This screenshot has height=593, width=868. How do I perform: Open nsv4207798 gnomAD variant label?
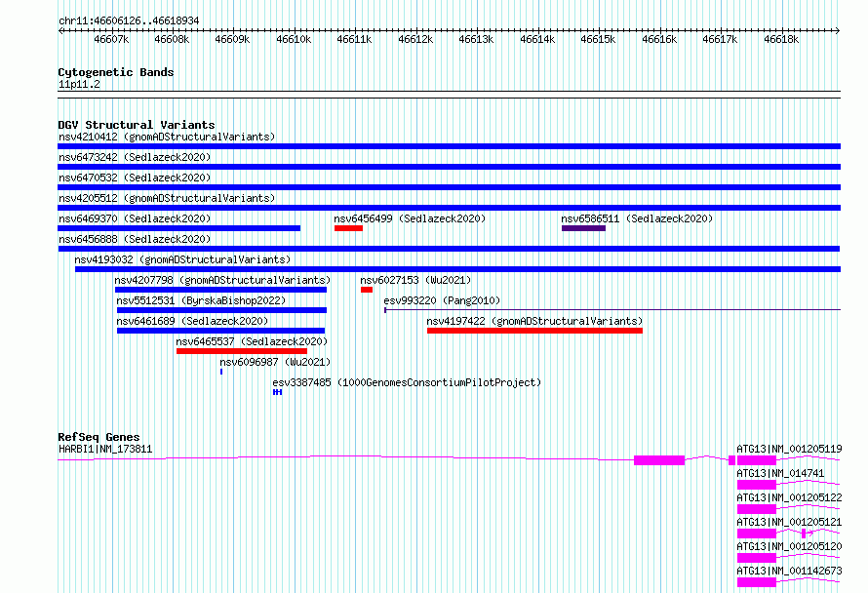click(x=222, y=280)
